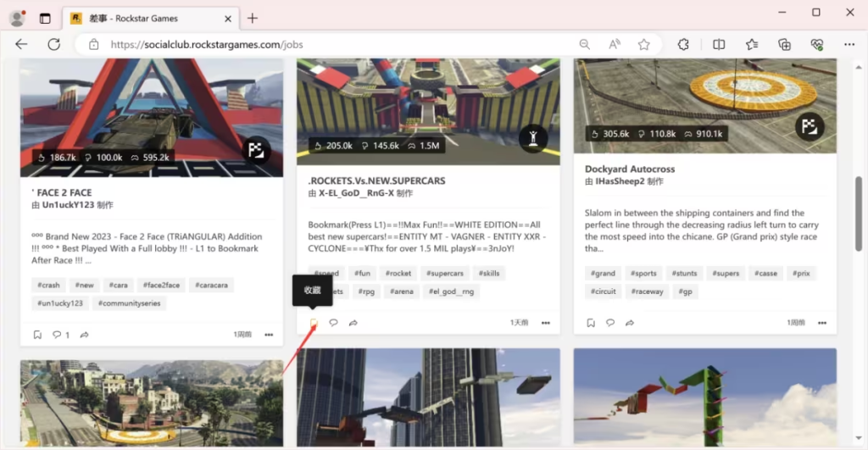Open Dockyard Autocross job thumbnail
This screenshot has height=450, width=868.
[x=705, y=106]
